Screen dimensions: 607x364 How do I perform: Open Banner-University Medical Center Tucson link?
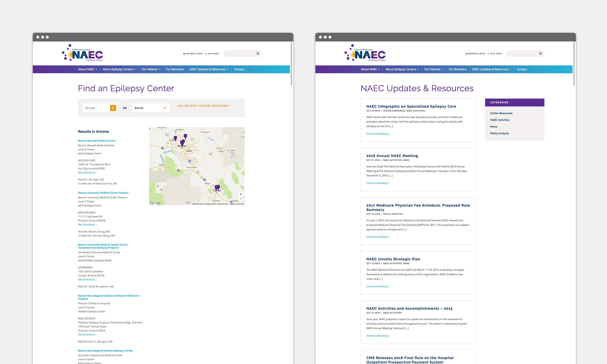(x=103, y=246)
